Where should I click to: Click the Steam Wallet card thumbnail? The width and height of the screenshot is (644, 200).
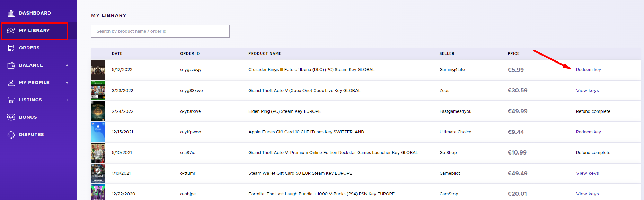[98, 173]
